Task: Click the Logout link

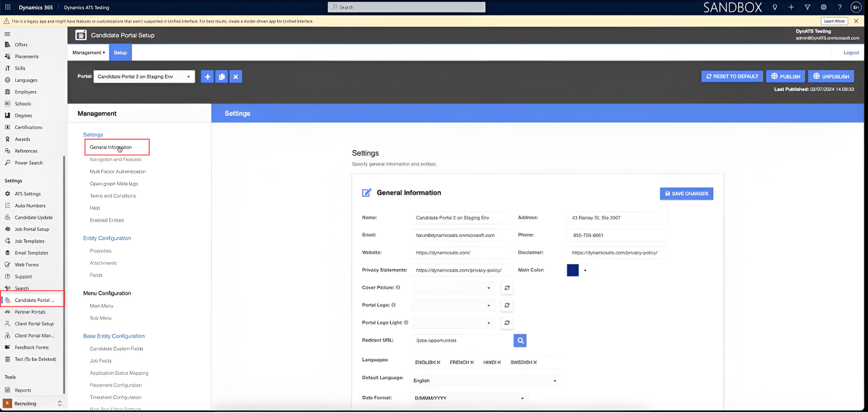Action: pyautogui.click(x=851, y=53)
